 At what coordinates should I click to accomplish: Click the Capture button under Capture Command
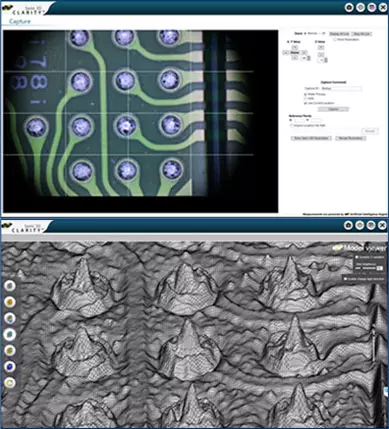333,109
